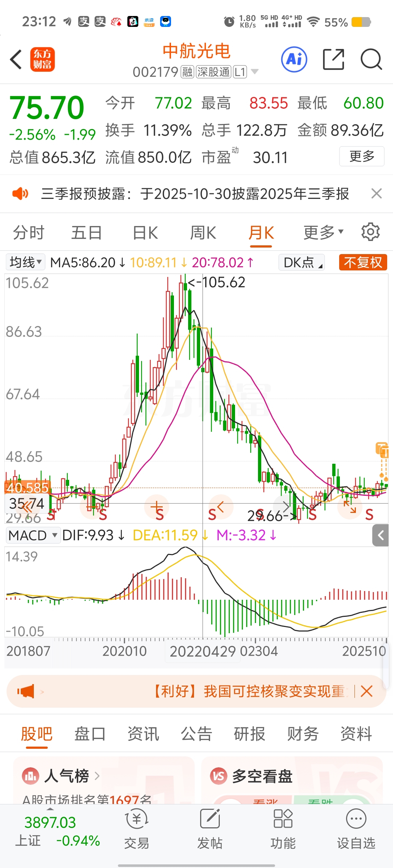The image size is (393, 868).
Task: Tap the speaker announcement icon
Action: (20, 194)
